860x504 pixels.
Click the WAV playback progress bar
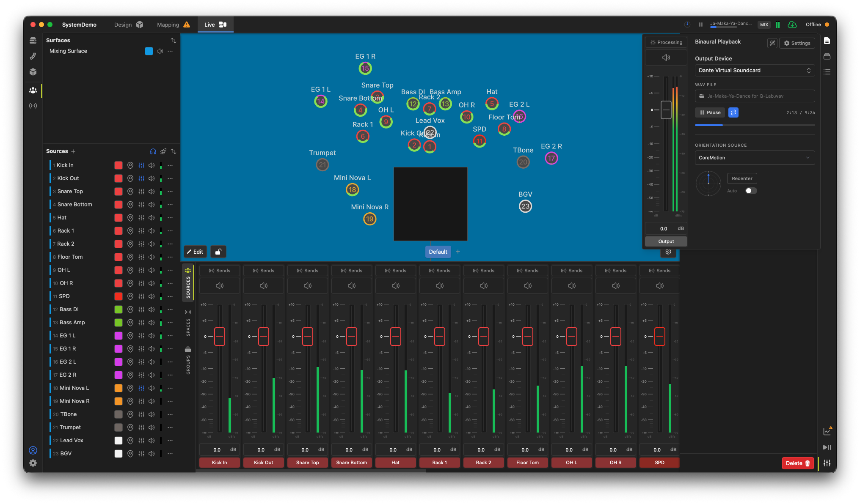tap(755, 125)
